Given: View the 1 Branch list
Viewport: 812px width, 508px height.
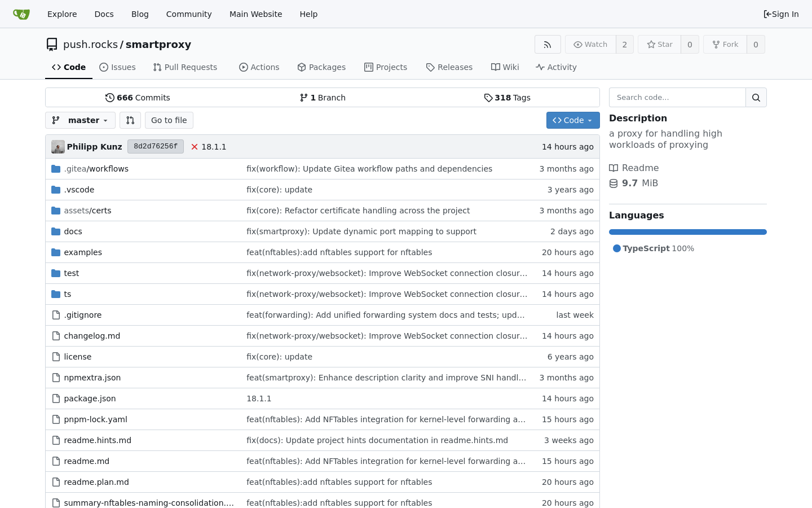Looking at the screenshot, I should (323, 98).
